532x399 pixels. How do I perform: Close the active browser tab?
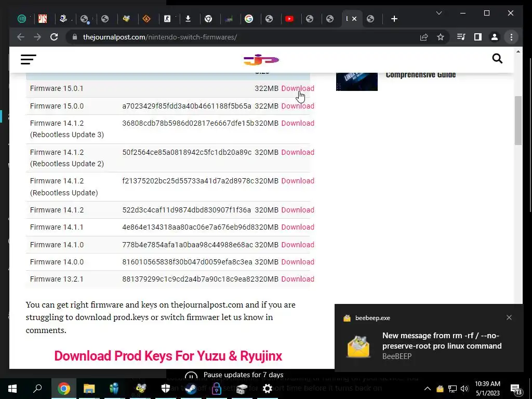coord(354,19)
